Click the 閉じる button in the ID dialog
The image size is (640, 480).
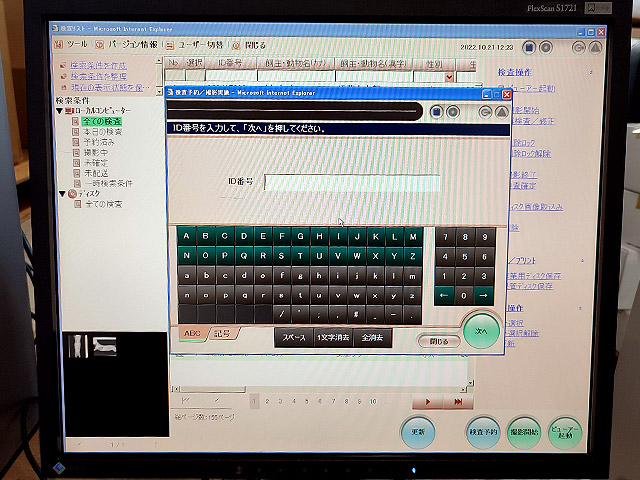pos(439,341)
